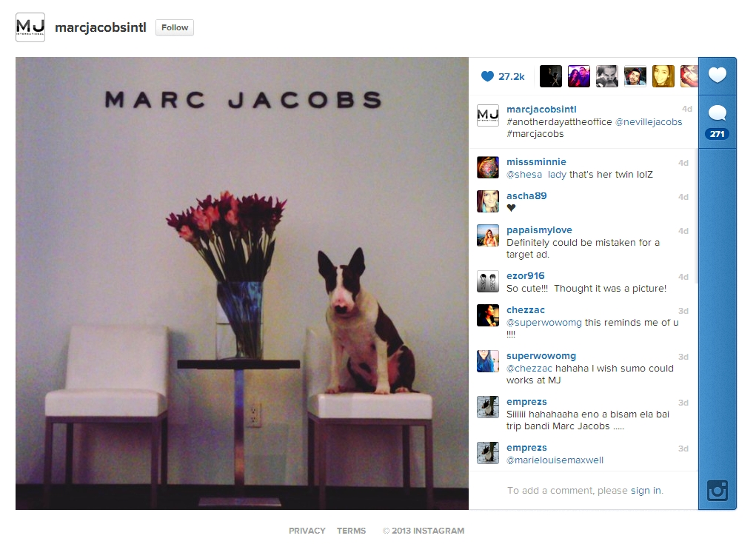Open misssminnie's avatar in the comments
756x544 pixels.
[488, 167]
